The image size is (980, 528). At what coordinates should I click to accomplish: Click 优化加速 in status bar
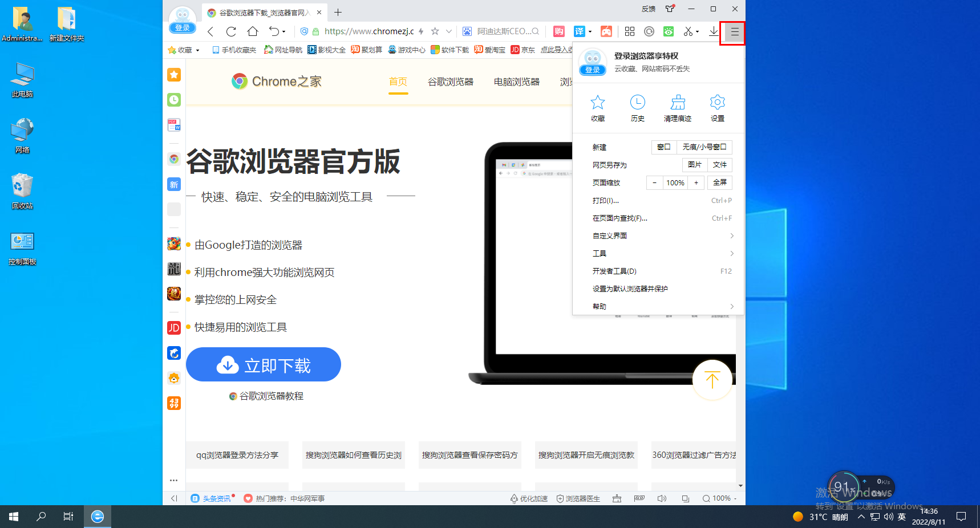pyautogui.click(x=529, y=498)
